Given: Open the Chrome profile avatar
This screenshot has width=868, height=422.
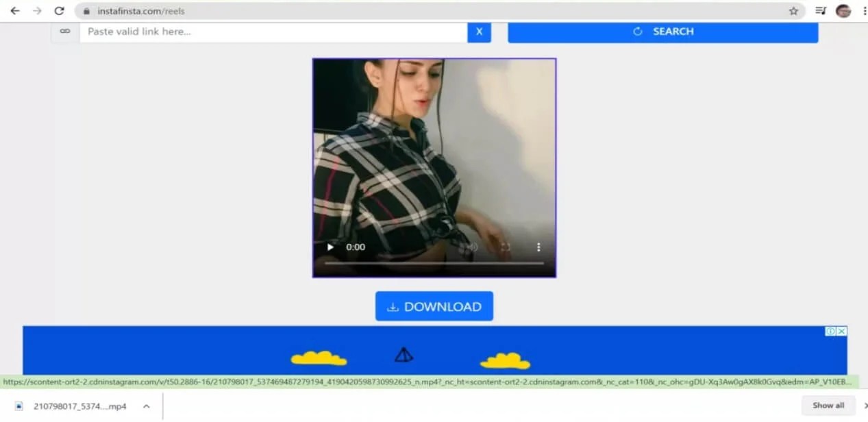Looking at the screenshot, I should (843, 11).
